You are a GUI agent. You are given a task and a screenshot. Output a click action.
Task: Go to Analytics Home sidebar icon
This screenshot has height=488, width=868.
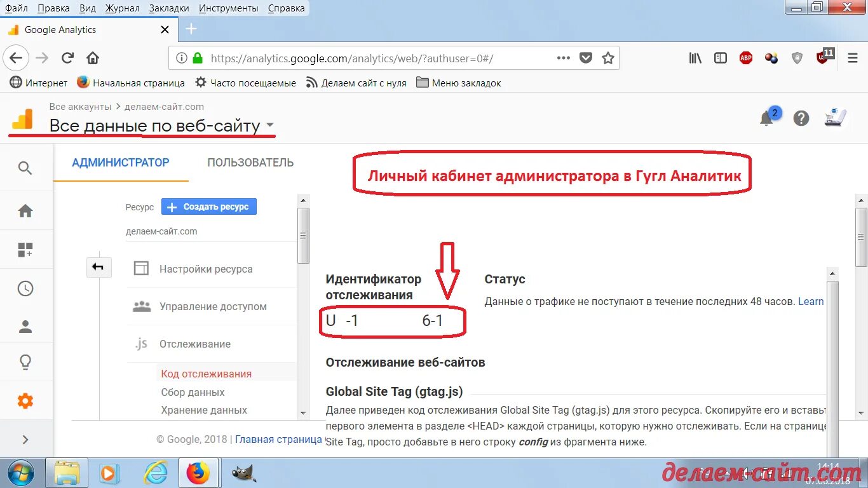[25, 211]
